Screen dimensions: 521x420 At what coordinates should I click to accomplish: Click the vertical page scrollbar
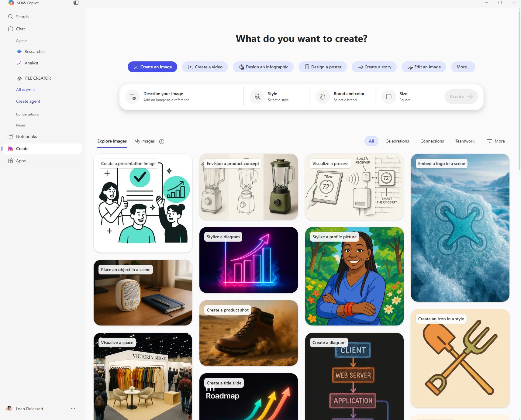pos(519,91)
